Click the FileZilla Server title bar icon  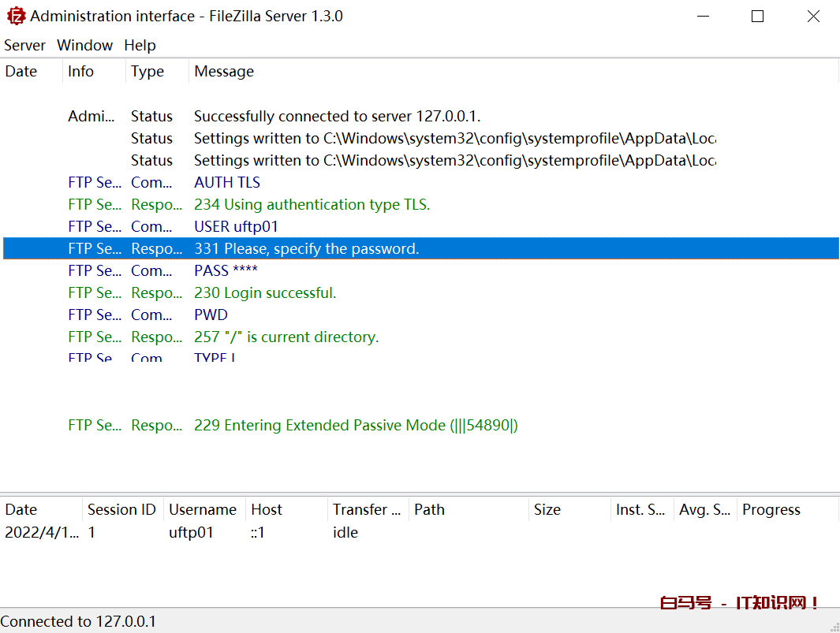coord(15,16)
